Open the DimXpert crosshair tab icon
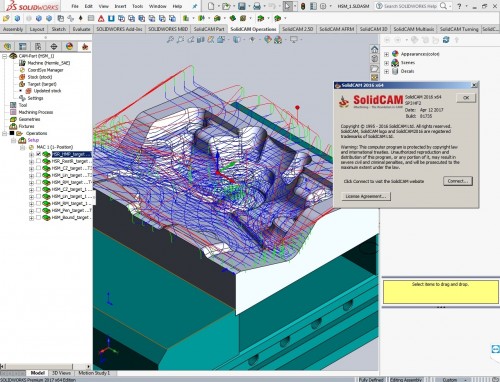500x382 pixels. point(54,46)
